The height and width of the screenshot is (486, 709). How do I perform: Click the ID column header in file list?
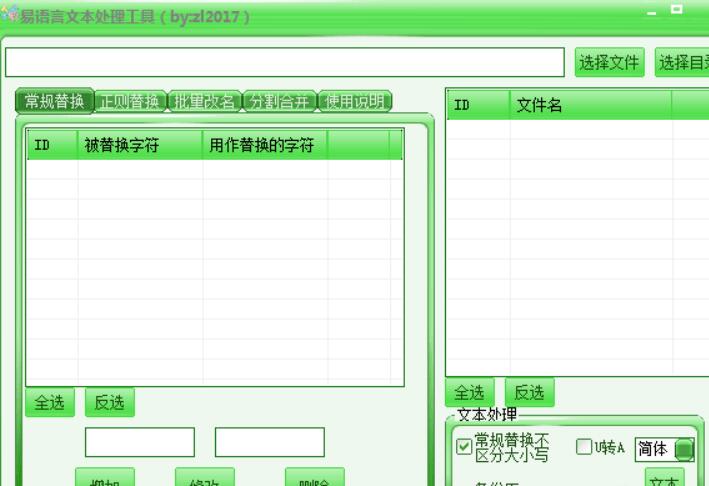tap(478, 105)
